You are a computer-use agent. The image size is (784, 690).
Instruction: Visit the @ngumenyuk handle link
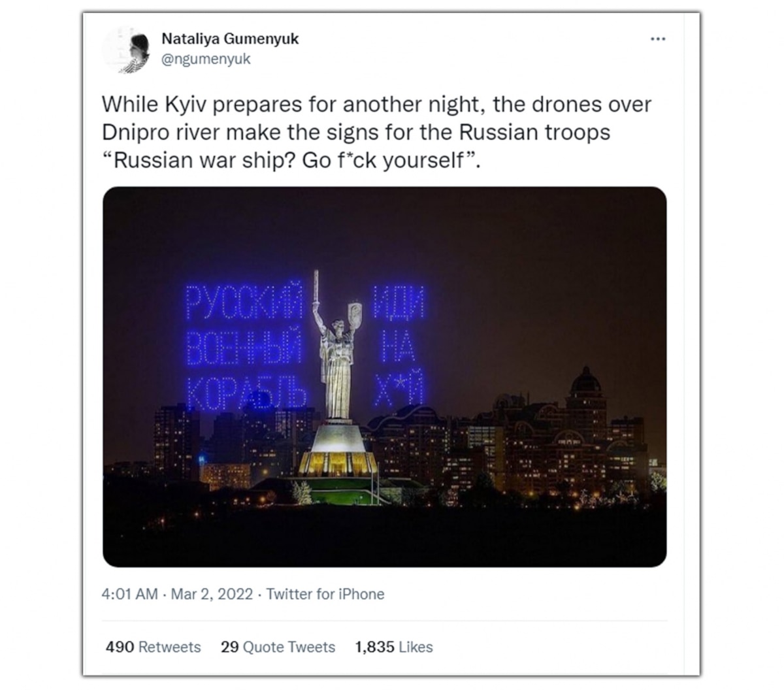click(206, 59)
